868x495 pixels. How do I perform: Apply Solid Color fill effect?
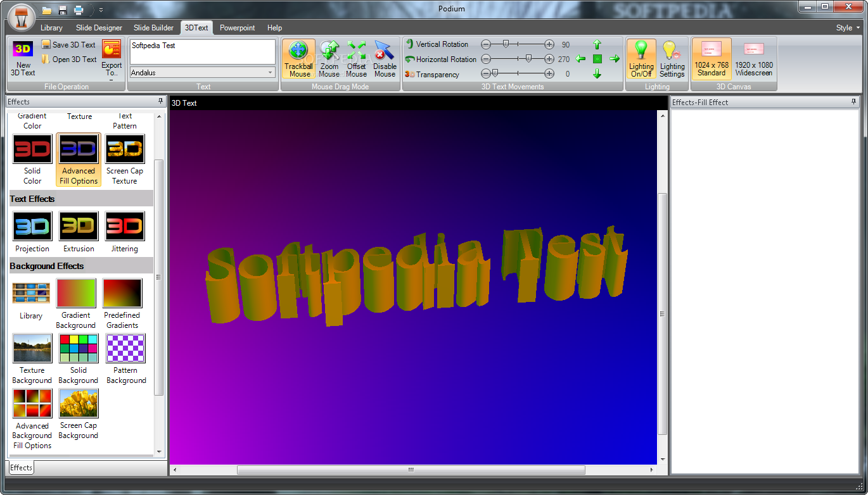tap(32, 160)
